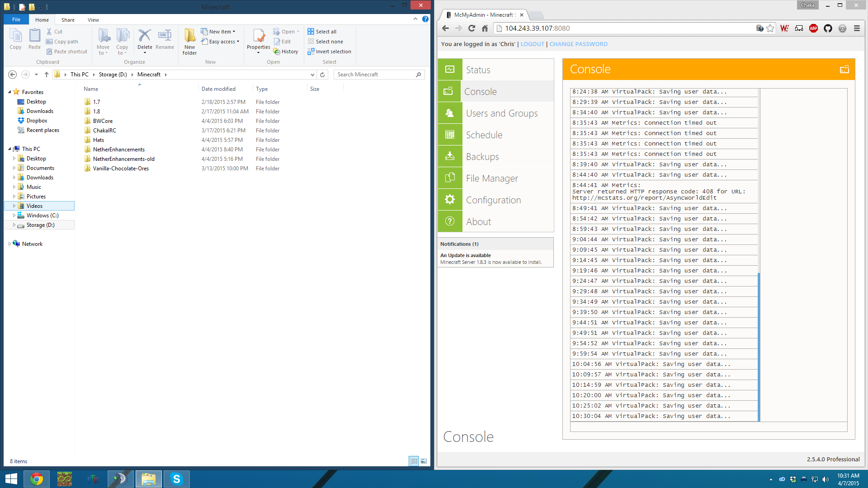Select the Vanilla-Chocolate-Ores folder
Viewport: 868px width, 488px height.
point(121,169)
